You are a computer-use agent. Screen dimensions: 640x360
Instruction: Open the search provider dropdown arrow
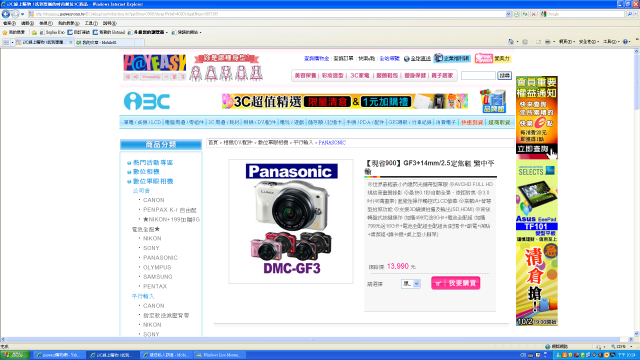(x=636, y=14)
